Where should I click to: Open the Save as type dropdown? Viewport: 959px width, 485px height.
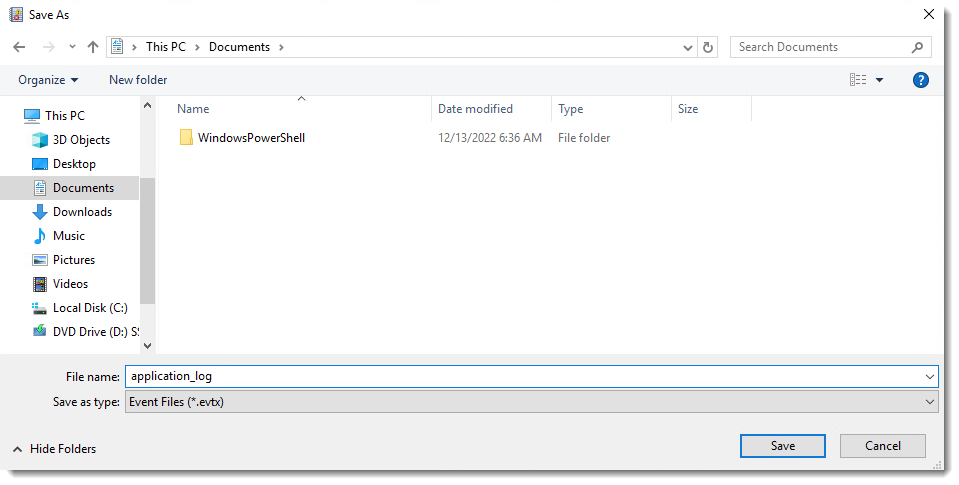[x=531, y=402]
